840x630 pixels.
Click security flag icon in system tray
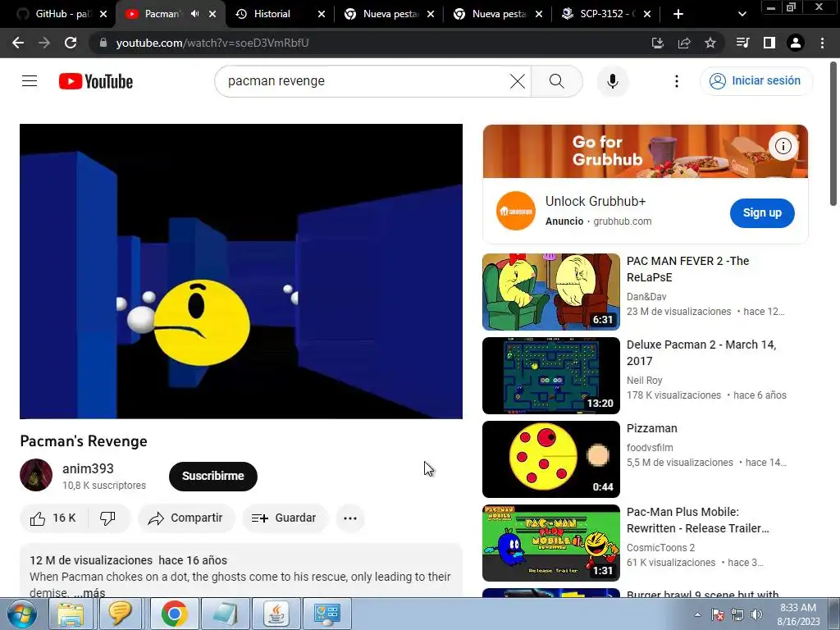(x=718, y=614)
